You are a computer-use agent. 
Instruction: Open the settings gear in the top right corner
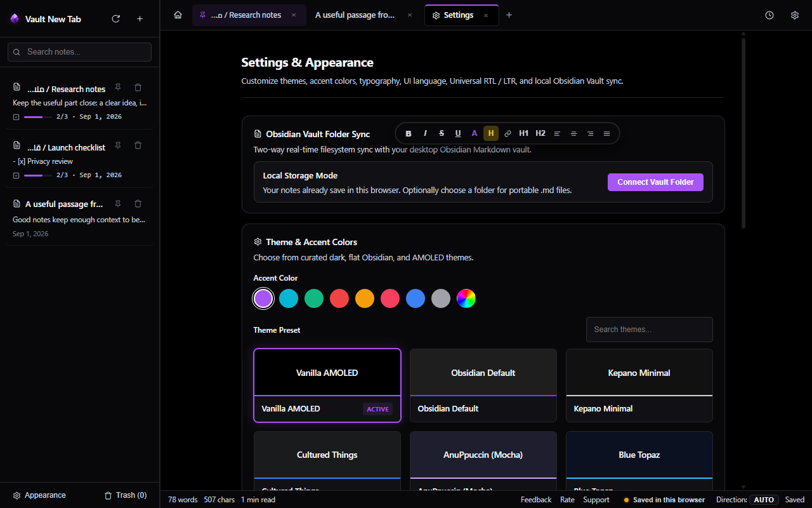pyautogui.click(x=794, y=15)
